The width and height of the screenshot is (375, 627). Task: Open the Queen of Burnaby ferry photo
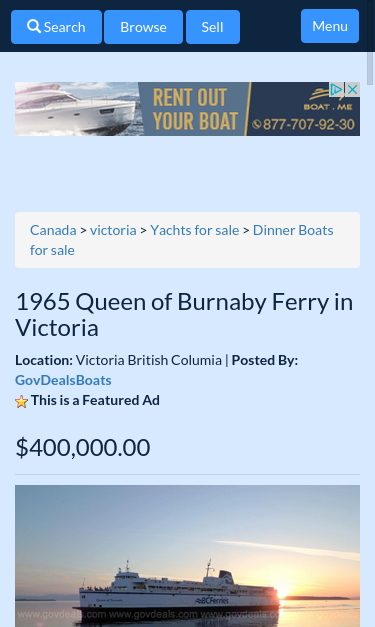[188, 556]
